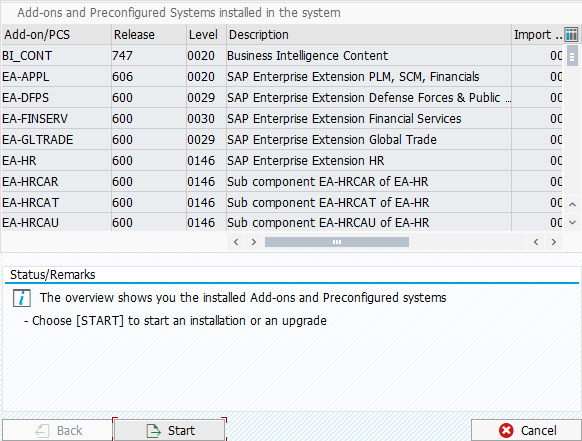Select the EA-FINSERV row cell
Viewport: 582px width, 441px height.
(x=56, y=119)
